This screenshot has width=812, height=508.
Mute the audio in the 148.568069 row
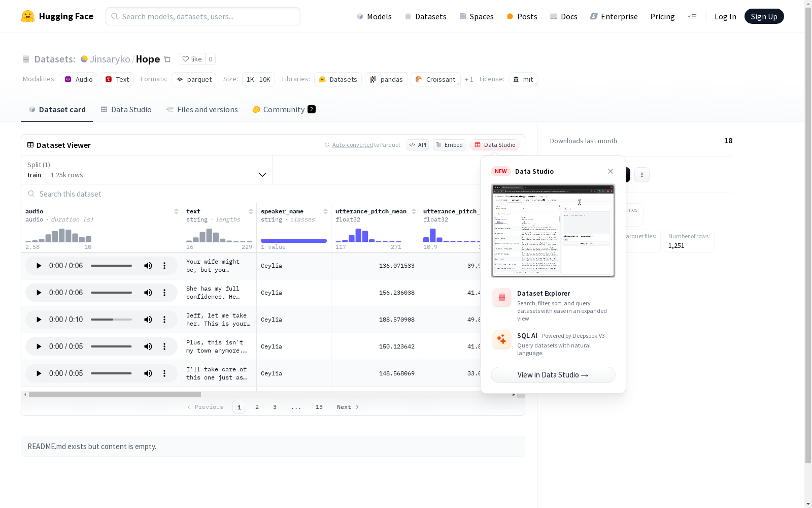(x=148, y=373)
